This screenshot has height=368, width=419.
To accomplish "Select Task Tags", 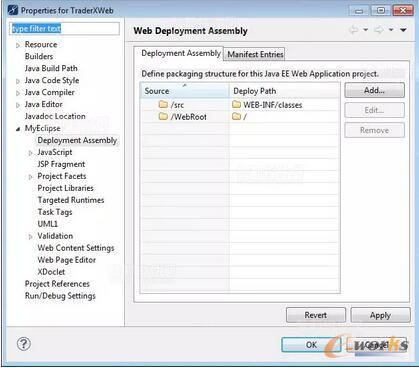I will (x=55, y=212).
